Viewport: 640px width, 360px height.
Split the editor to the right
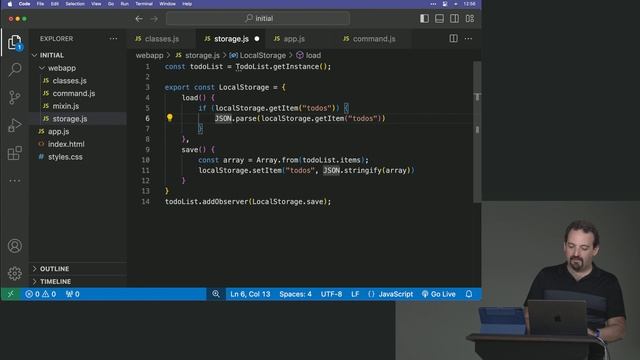[x=453, y=38]
